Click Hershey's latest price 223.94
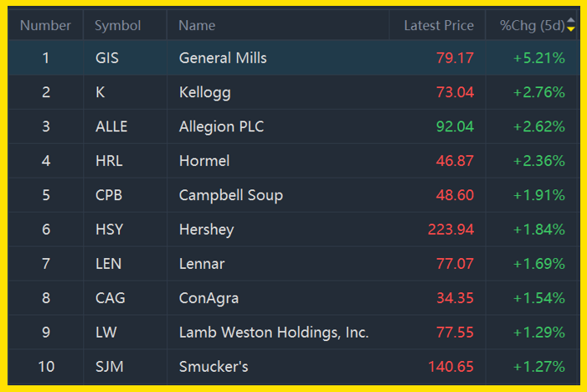 [451, 230]
